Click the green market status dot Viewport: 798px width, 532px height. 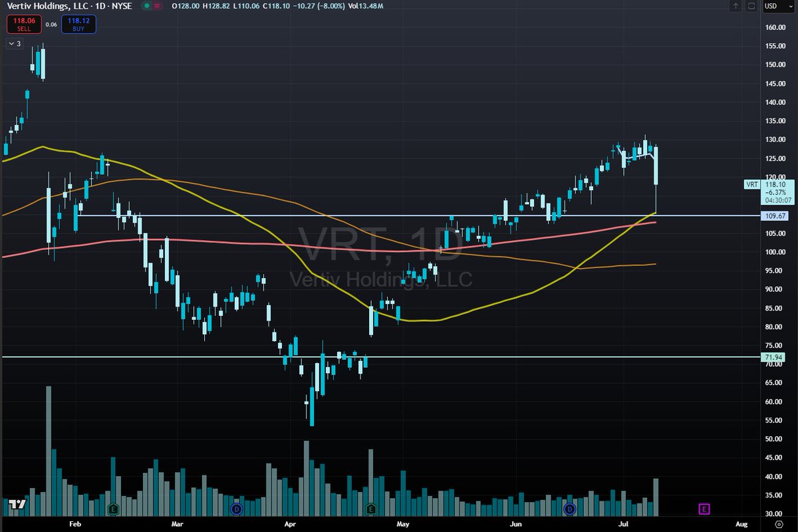coord(146,6)
